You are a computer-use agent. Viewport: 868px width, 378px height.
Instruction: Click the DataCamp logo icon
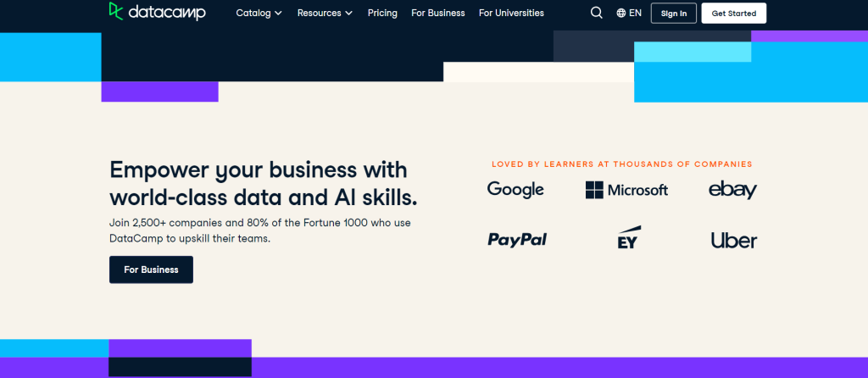(118, 11)
